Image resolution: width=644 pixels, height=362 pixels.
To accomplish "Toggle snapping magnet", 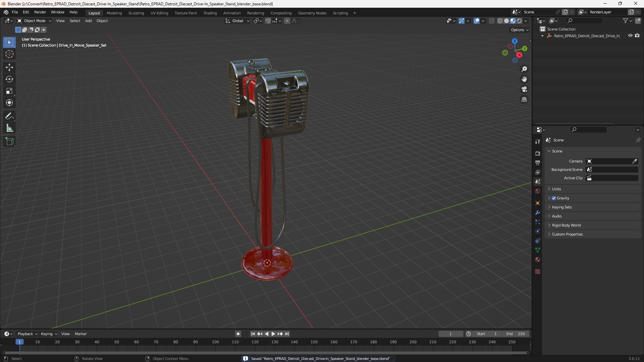I will coord(268,21).
